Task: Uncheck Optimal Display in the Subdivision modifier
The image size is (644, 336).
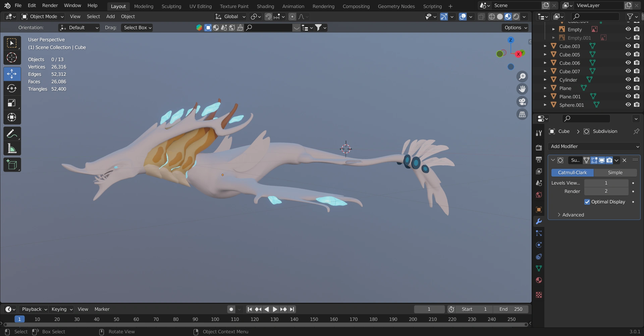Action: coord(587,202)
